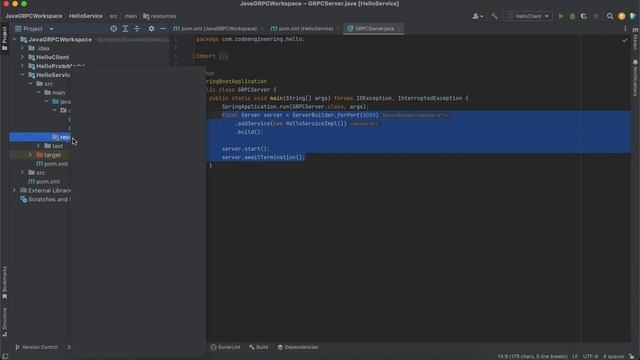Start debugging with the bug icon

point(572,16)
